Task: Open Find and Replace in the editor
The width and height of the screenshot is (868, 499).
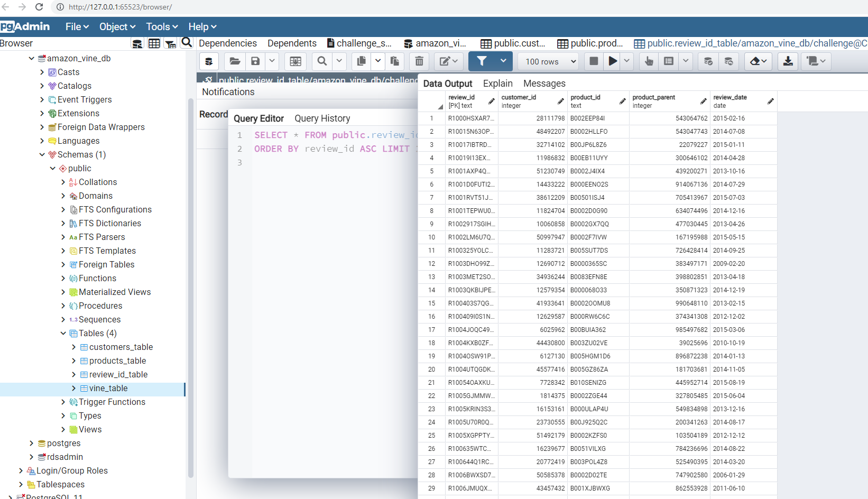Action: pos(322,61)
